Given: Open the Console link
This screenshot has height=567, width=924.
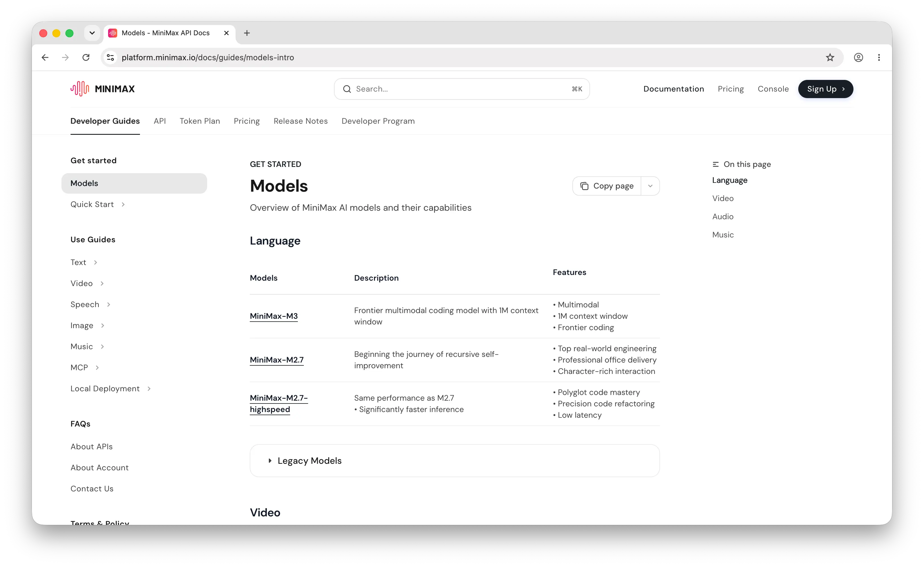Looking at the screenshot, I should [x=773, y=89].
